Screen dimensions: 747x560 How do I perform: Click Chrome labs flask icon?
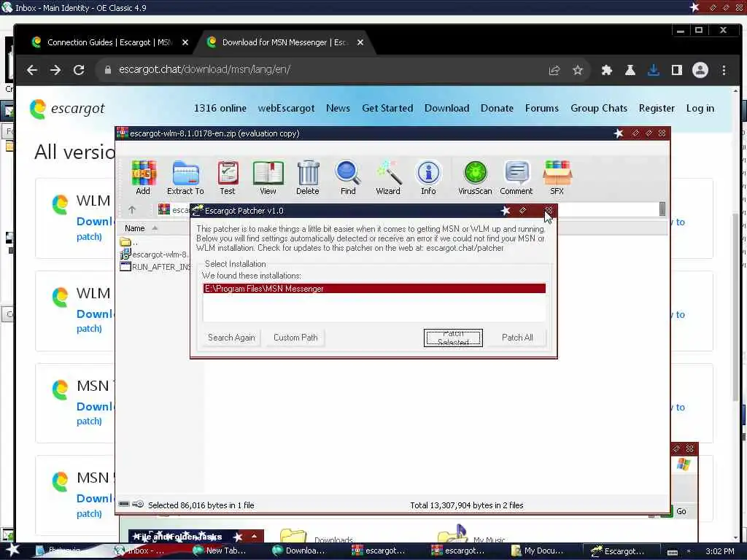point(630,71)
